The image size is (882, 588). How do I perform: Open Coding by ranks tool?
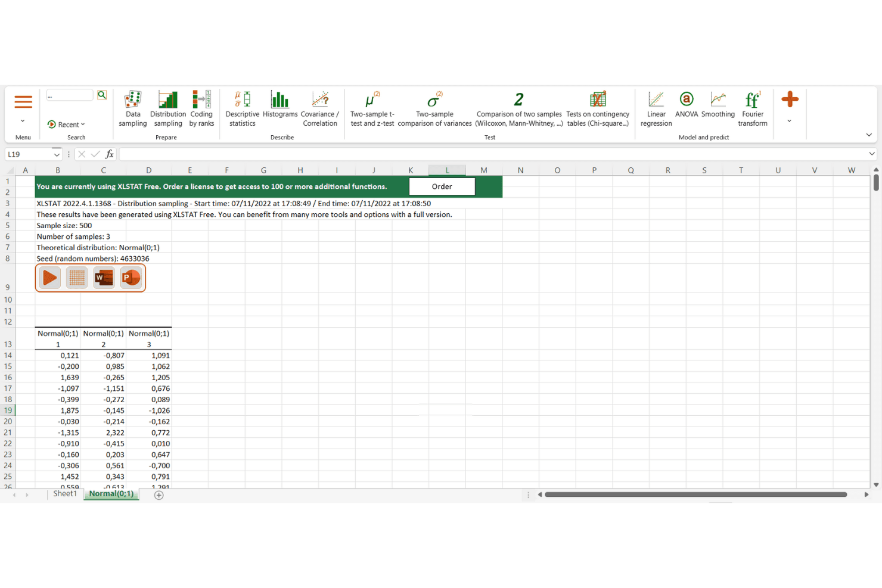point(201,108)
